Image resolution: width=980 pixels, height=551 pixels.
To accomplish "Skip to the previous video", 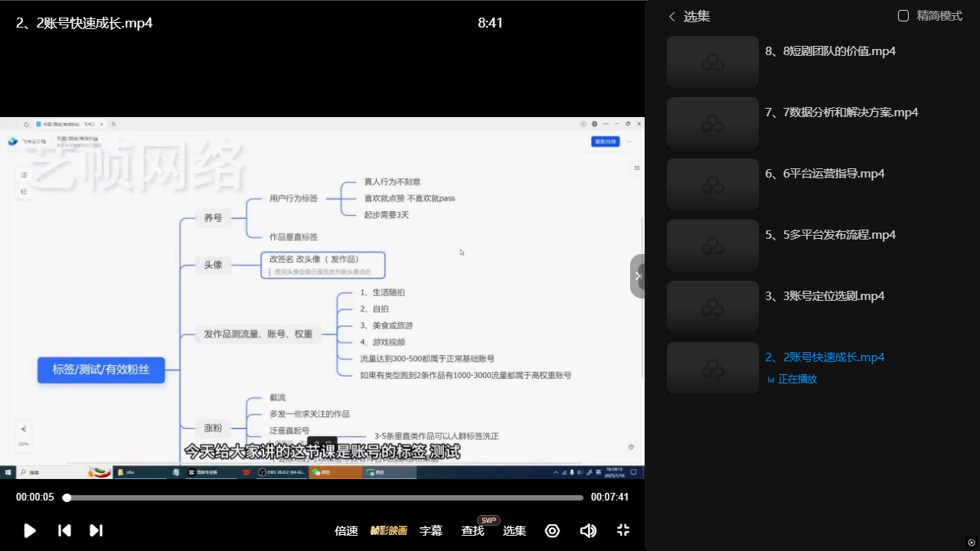I will pyautogui.click(x=65, y=530).
